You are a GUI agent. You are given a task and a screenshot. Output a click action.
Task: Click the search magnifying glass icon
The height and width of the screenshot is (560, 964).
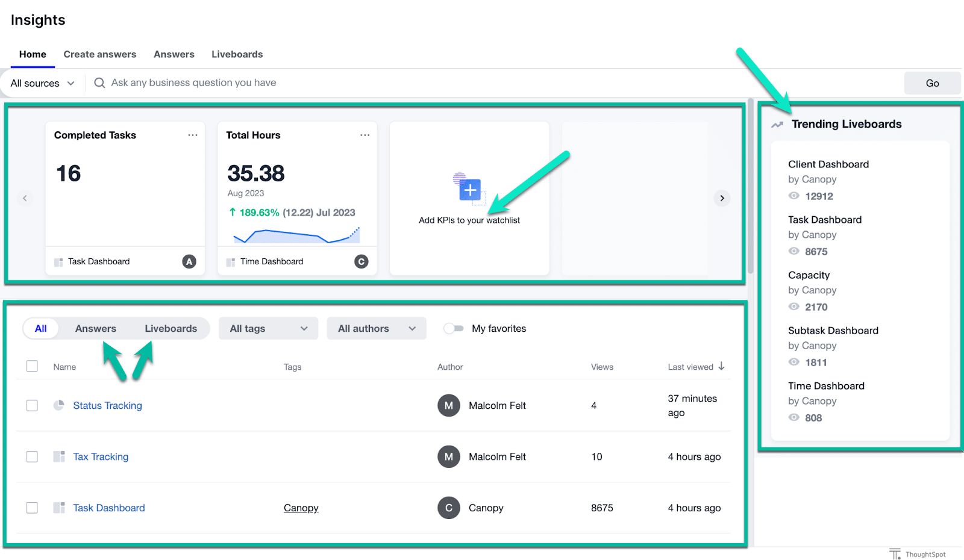(99, 82)
